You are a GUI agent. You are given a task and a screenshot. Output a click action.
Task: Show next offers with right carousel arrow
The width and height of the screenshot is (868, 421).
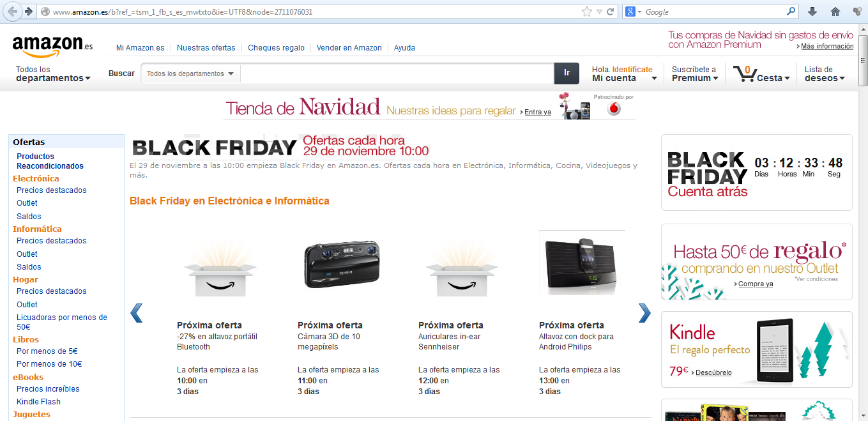point(644,312)
